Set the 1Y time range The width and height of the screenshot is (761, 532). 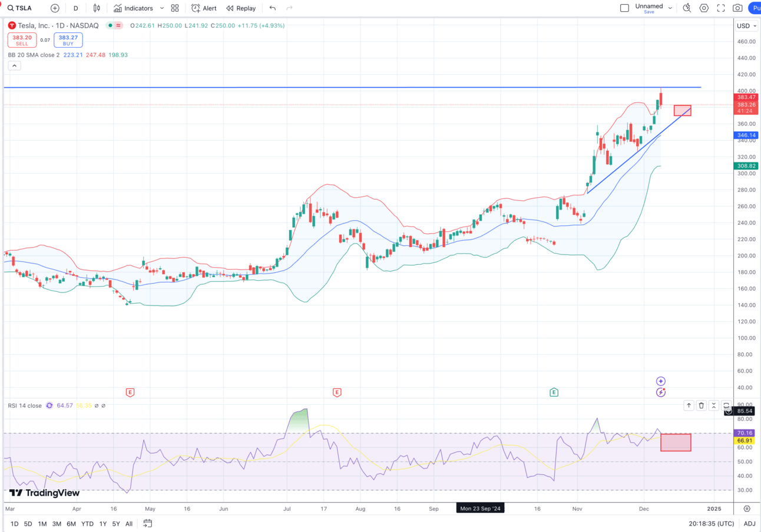click(103, 524)
